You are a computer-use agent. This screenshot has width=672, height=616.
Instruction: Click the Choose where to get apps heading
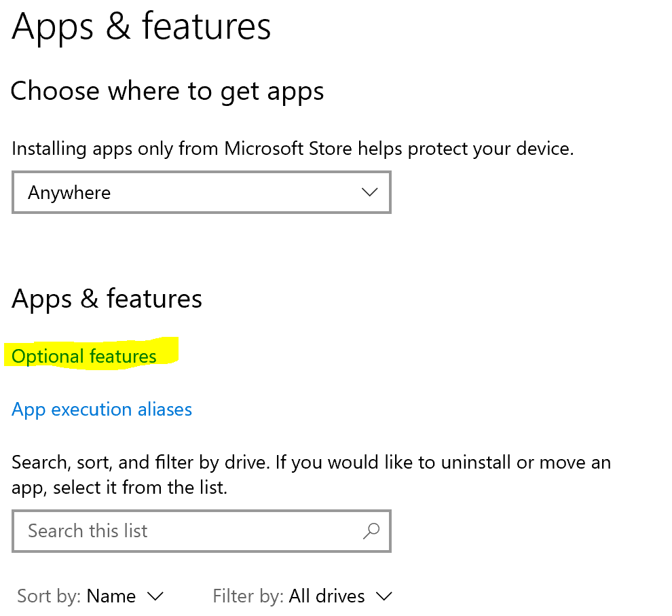167,91
